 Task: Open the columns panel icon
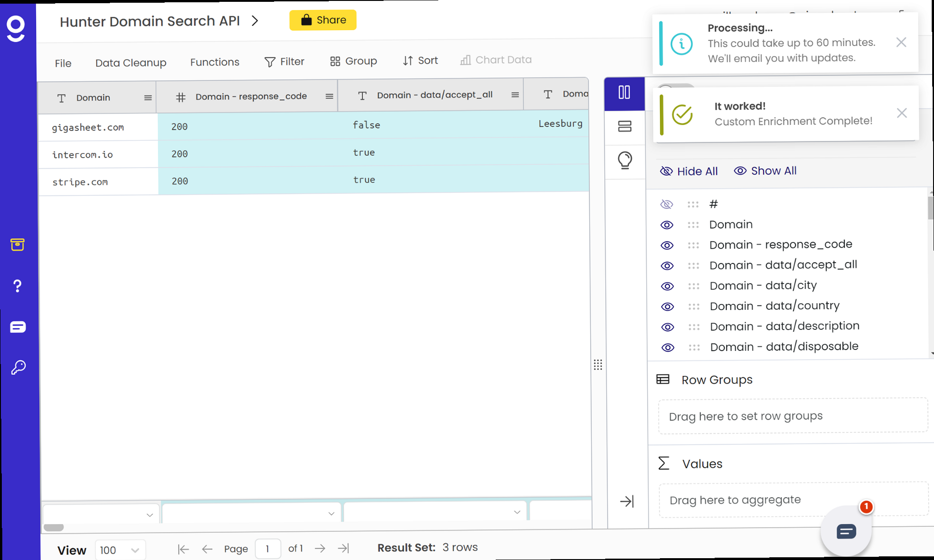pos(624,93)
